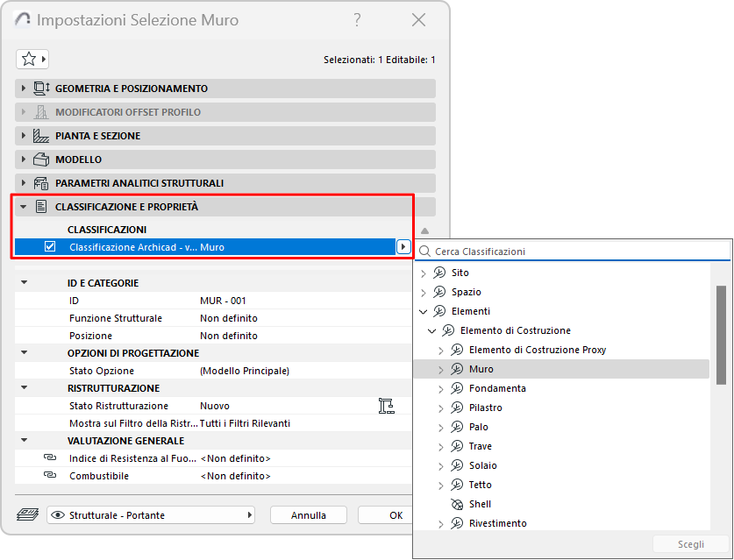The image size is (734, 560).
Task: Click classification list vertical scrollbar
Action: click(721, 335)
